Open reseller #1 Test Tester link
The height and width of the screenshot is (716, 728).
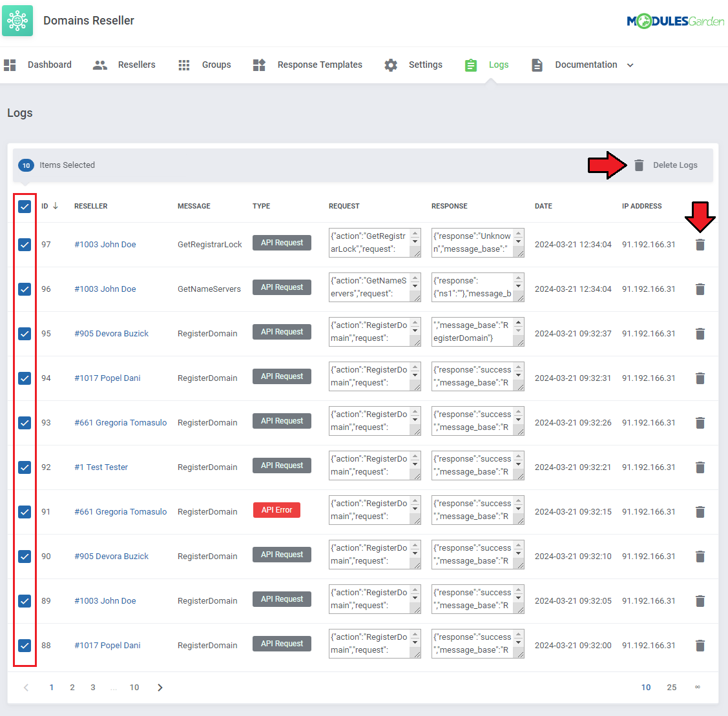[101, 467]
